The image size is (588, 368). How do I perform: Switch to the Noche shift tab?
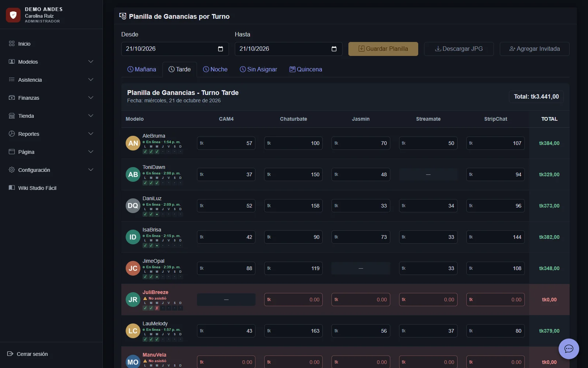(x=215, y=69)
